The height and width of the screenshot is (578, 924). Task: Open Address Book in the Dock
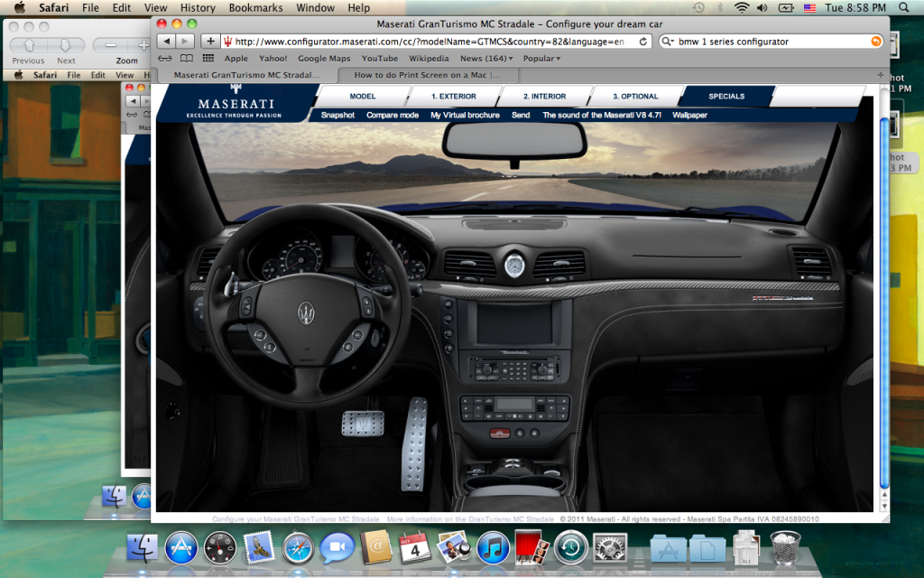(x=376, y=548)
